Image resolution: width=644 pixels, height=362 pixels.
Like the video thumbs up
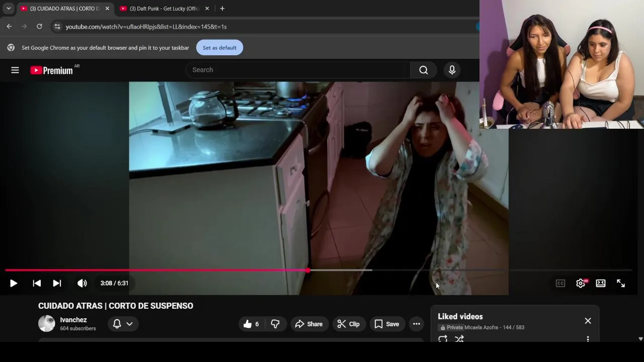(252, 324)
